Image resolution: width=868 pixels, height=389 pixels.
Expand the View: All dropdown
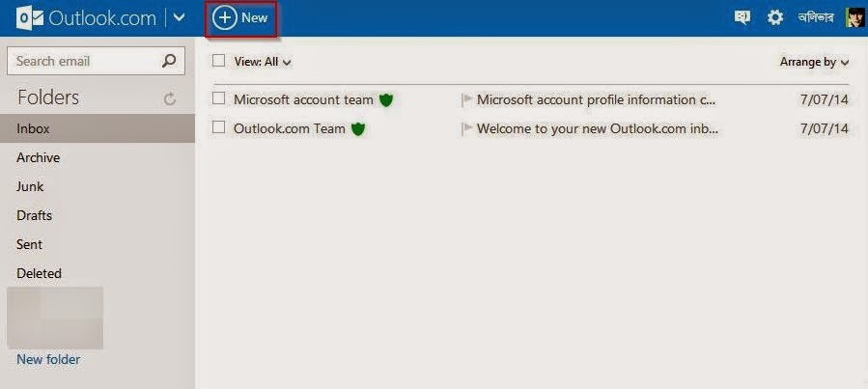pos(263,62)
